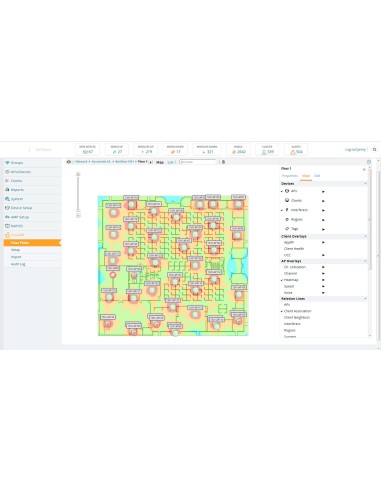
Task: Expand the arrow next to Interferers
Action: click(323, 210)
